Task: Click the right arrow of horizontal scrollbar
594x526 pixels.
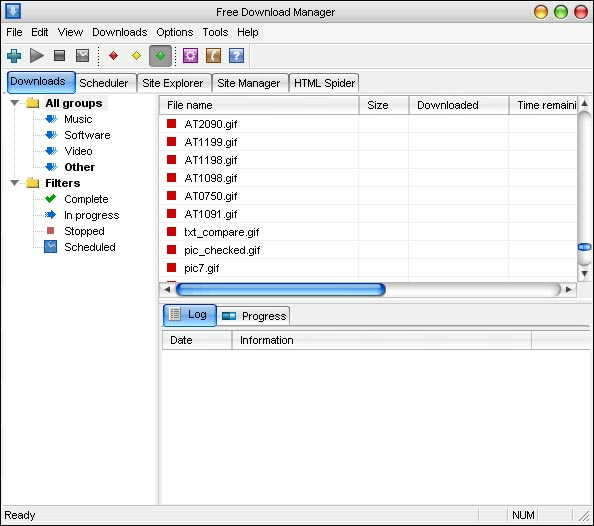Action: click(568, 290)
